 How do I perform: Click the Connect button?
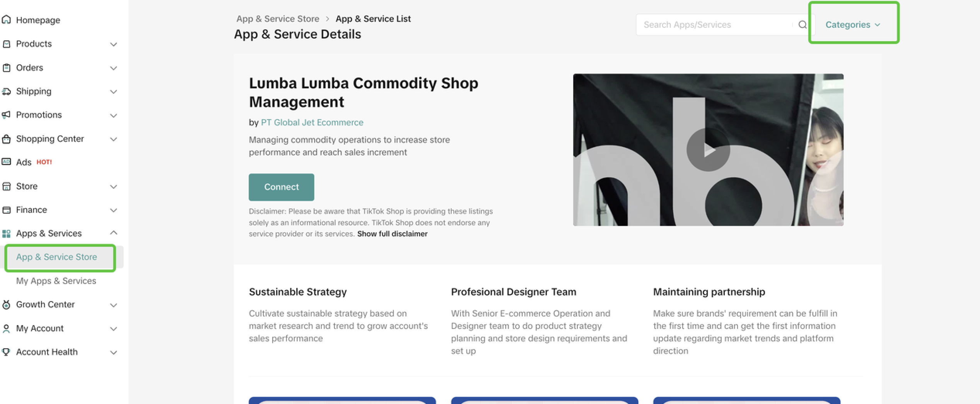click(x=282, y=187)
